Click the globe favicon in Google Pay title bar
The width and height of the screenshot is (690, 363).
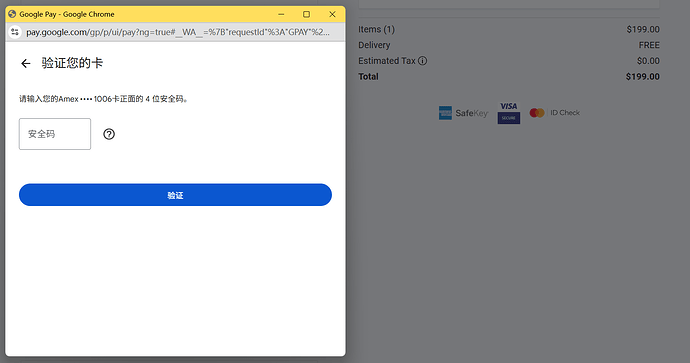point(12,14)
